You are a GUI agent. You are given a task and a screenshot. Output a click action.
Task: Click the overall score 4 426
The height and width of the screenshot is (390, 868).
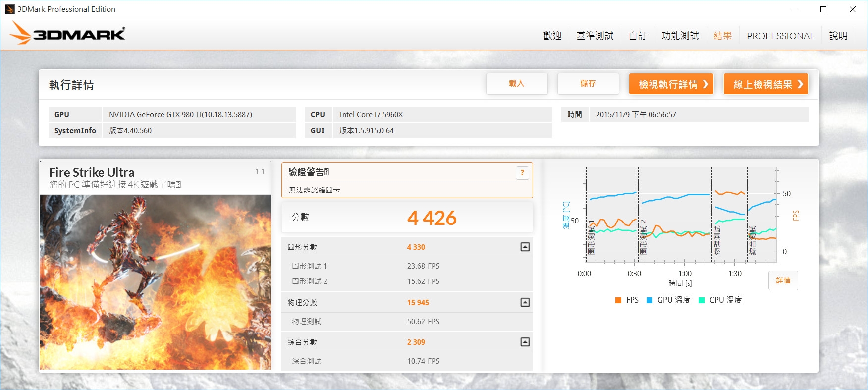pyautogui.click(x=432, y=218)
